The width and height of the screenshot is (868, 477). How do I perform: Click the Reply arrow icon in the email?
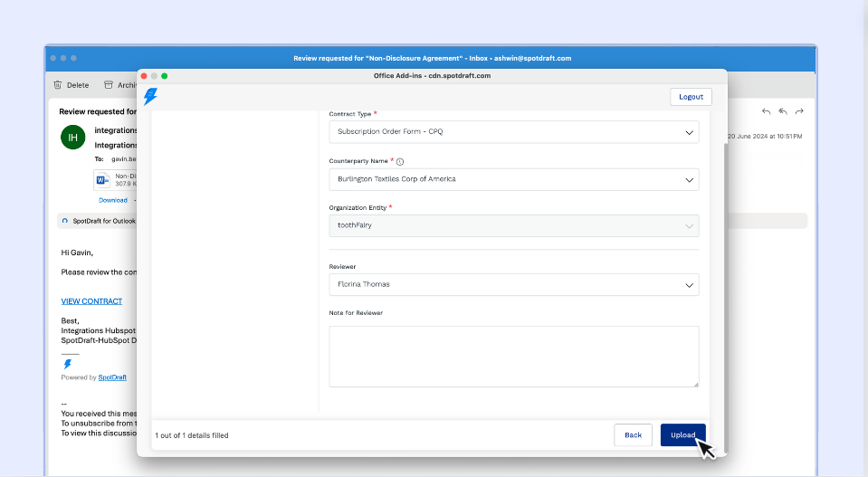[766, 111]
